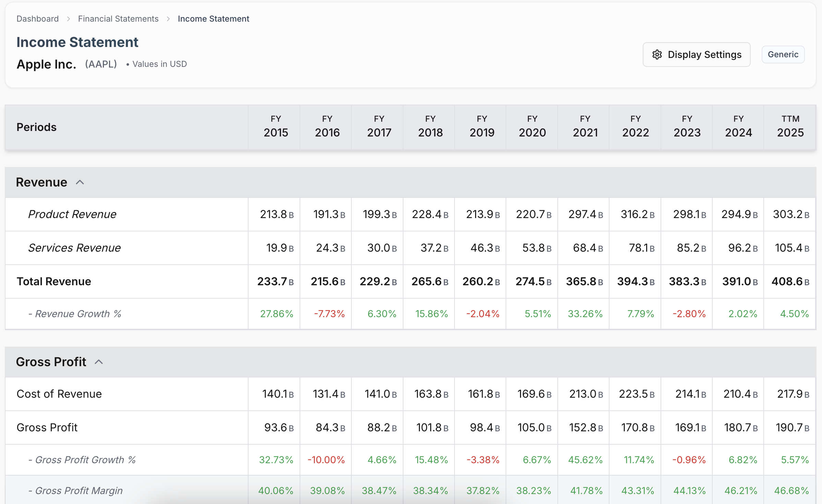The height and width of the screenshot is (504, 822).
Task: Click the gear icon in Display Settings
Action: click(657, 55)
